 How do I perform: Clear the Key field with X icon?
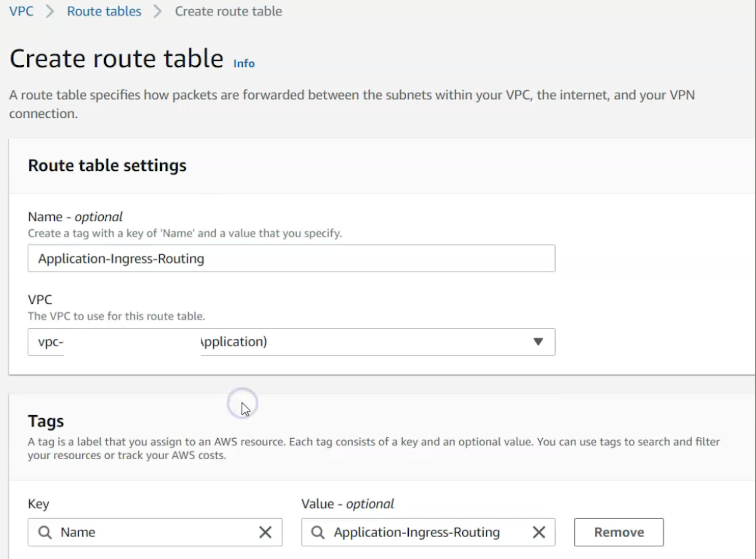pyautogui.click(x=265, y=532)
